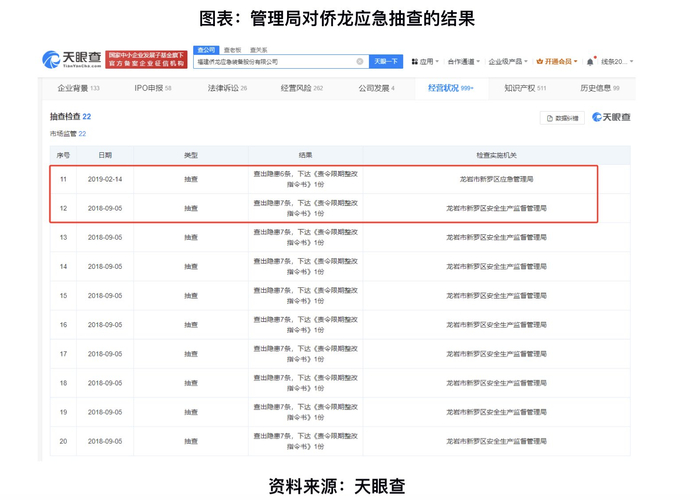The width and height of the screenshot is (700, 500).
Task: Expand the 合作通道 dropdown
Action: pos(462,62)
